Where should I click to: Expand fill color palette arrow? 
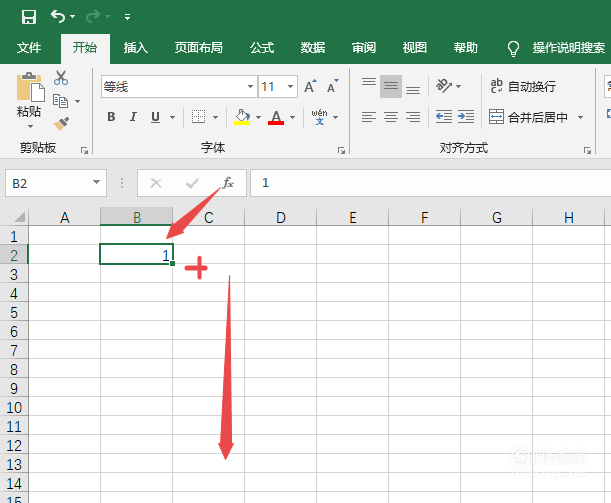coord(258,117)
